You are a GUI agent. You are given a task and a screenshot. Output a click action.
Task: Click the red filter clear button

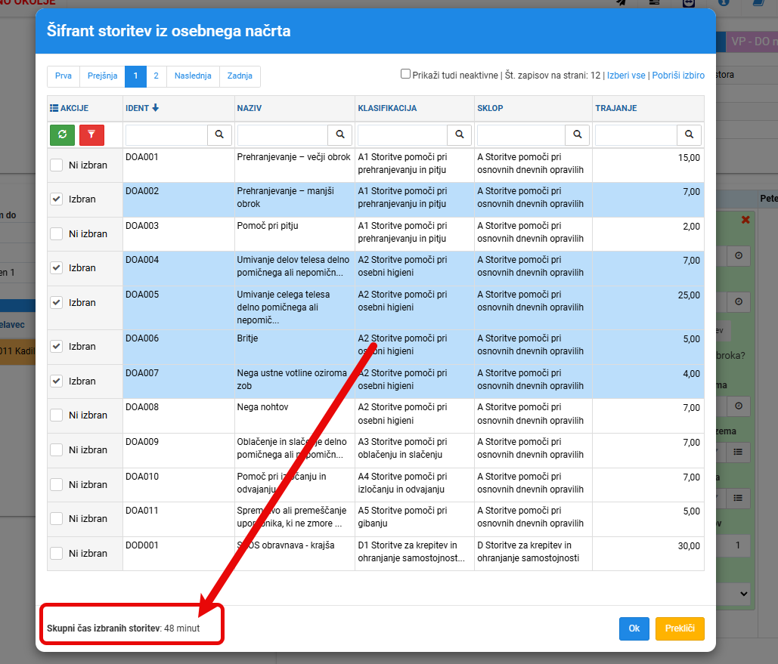[91, 134]
